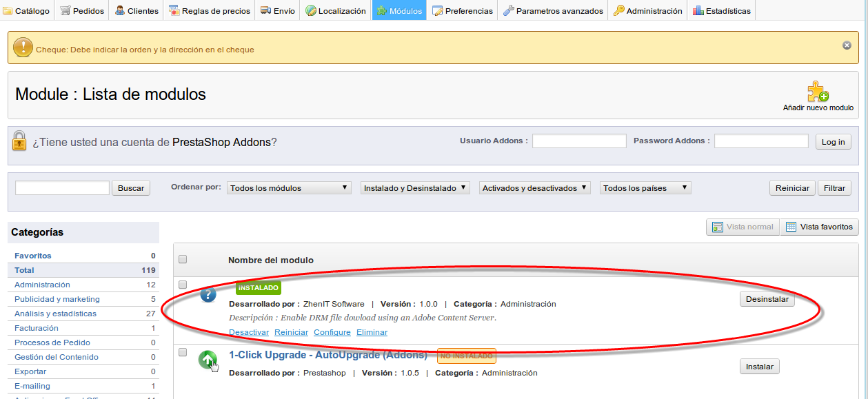Focus the Password Addons field
Viewport: 868px width, 399px height.
click(761, 141)
